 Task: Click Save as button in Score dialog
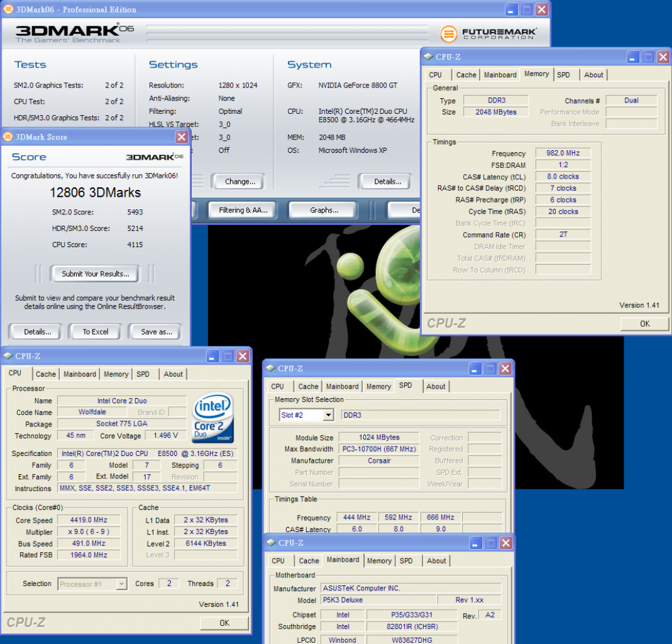(x=156, y=332)
